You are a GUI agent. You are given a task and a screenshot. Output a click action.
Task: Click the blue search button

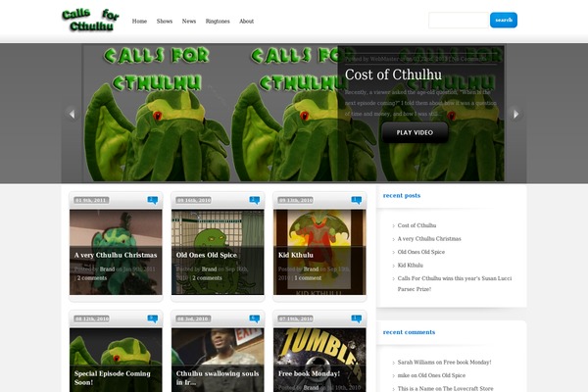coord(504,21)
